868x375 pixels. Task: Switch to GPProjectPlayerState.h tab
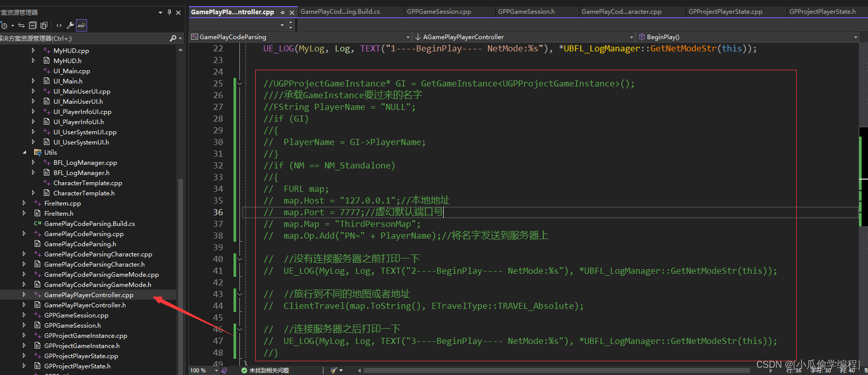coord(823,11)
